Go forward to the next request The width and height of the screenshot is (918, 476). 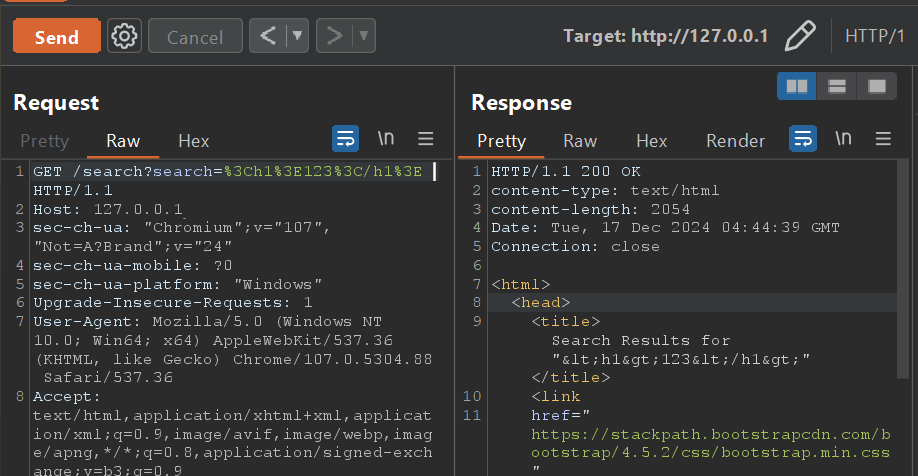(x=335, y=37)
